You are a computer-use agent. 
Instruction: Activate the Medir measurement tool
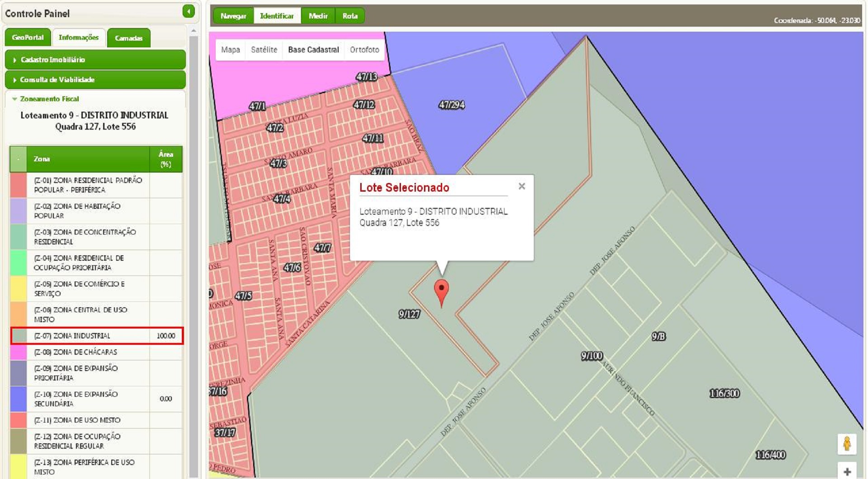tap(318, 16)
